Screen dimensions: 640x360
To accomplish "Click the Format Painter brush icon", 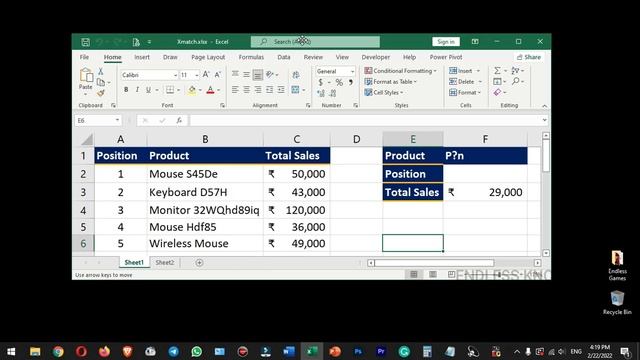I will click(x=100, y=93).
